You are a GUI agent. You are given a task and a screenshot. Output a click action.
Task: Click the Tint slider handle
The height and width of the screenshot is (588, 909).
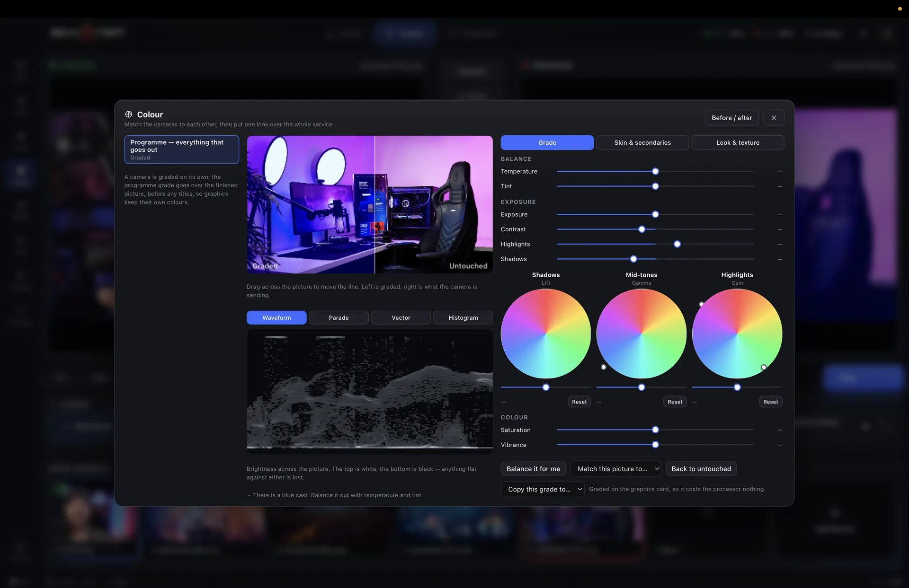(x=655, y=186)
